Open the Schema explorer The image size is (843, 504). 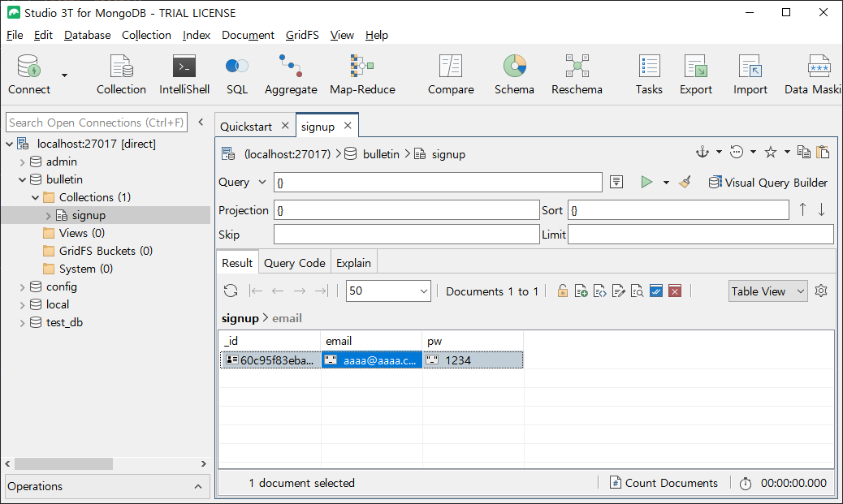click(515, 74)
